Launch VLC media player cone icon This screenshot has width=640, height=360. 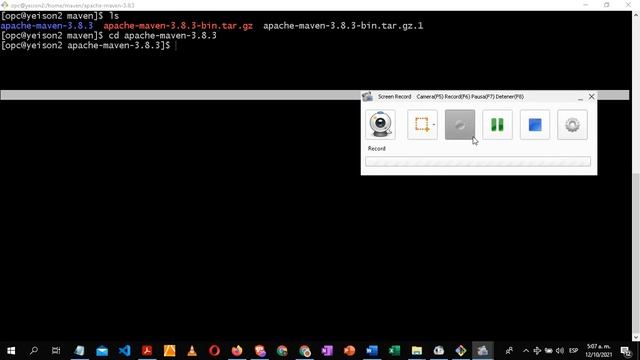pos(192,351)
